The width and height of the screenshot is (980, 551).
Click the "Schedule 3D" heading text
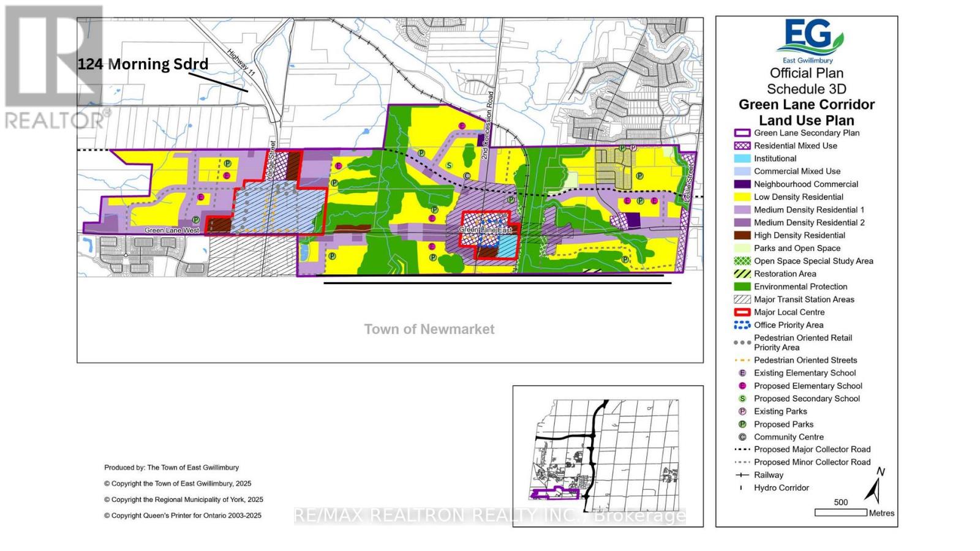[807, 89]
